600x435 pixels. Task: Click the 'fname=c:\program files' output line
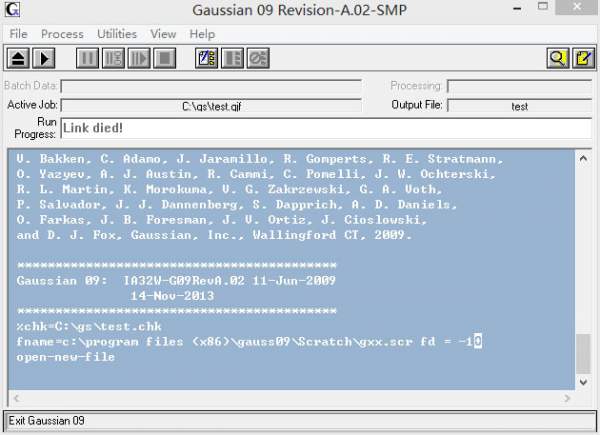pos(249,341)
